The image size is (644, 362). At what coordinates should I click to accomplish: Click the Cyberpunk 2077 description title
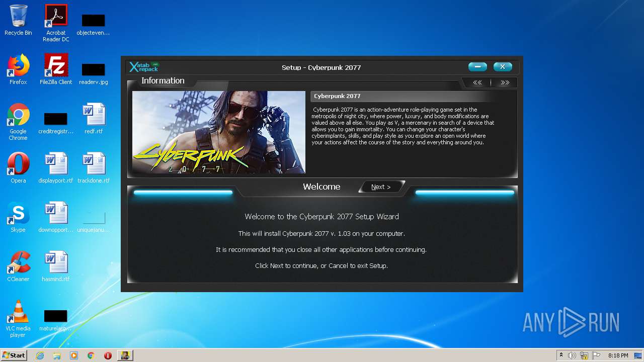337,96
